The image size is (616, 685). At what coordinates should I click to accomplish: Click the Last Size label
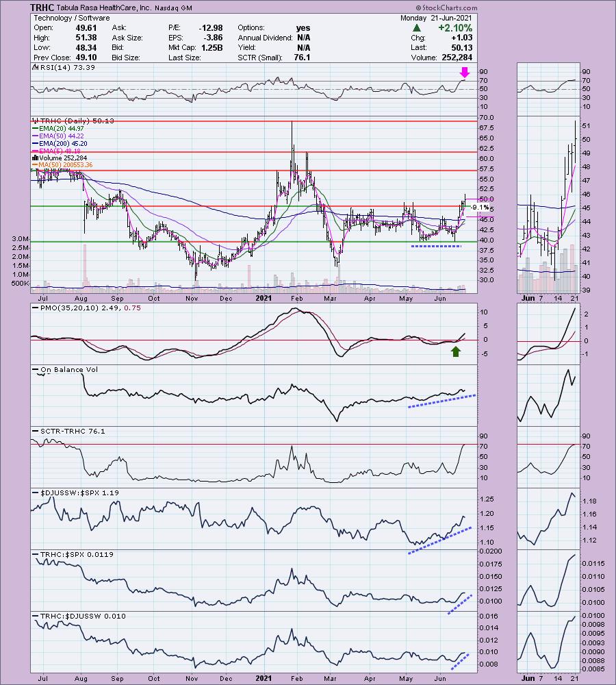(184, 58)
